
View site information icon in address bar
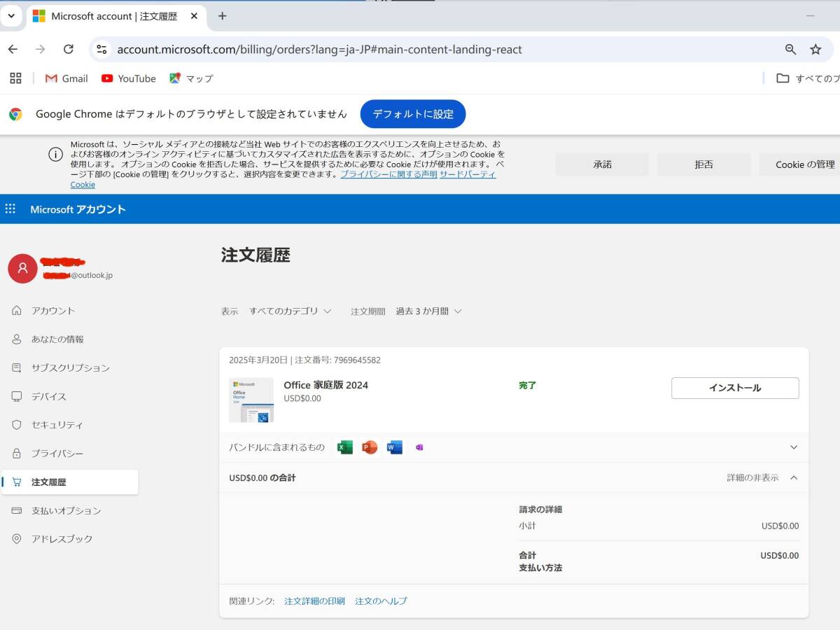tap(102, 49)
